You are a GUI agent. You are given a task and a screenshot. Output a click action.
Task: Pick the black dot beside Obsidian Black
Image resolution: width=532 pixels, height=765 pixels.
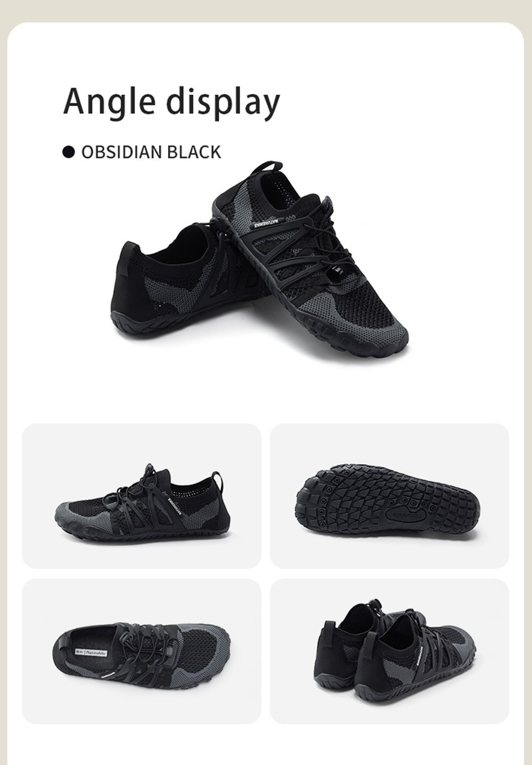(68, 152)
